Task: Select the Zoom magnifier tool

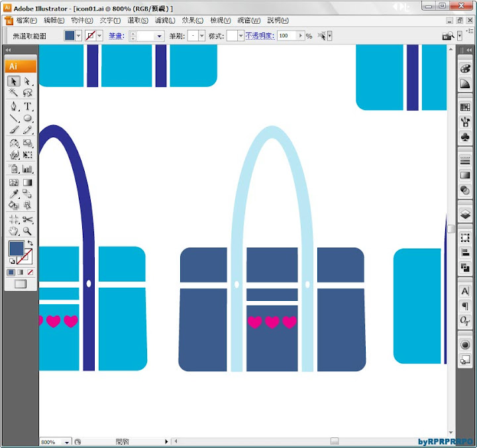Action: [x=28, y=231]
